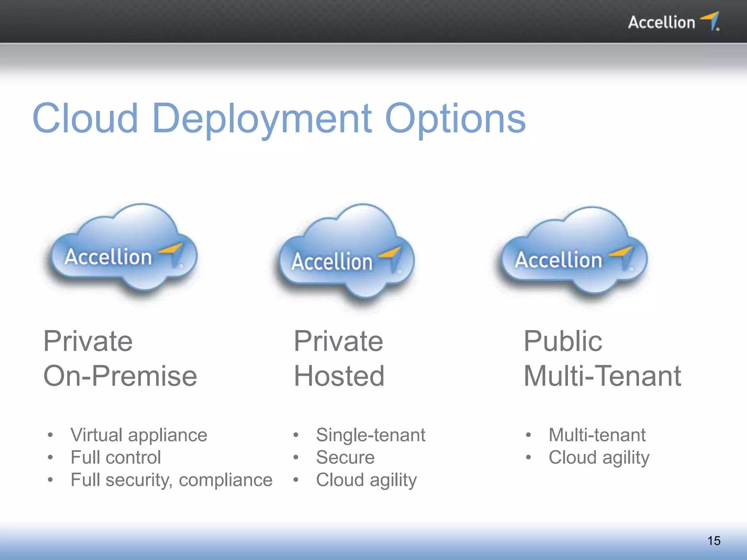This screenshot has width=747, height=560.
Task: Click Cloud agility under Public Multi-Tenant
Action: (599, 458)
